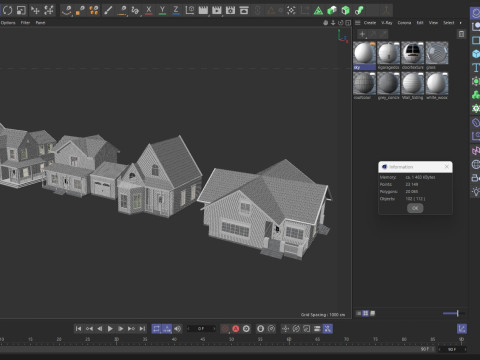Image resolution: width=480 pixels, height=360 pixels.
Task: Jump to next keyframe
Action: tap(131, 329)
